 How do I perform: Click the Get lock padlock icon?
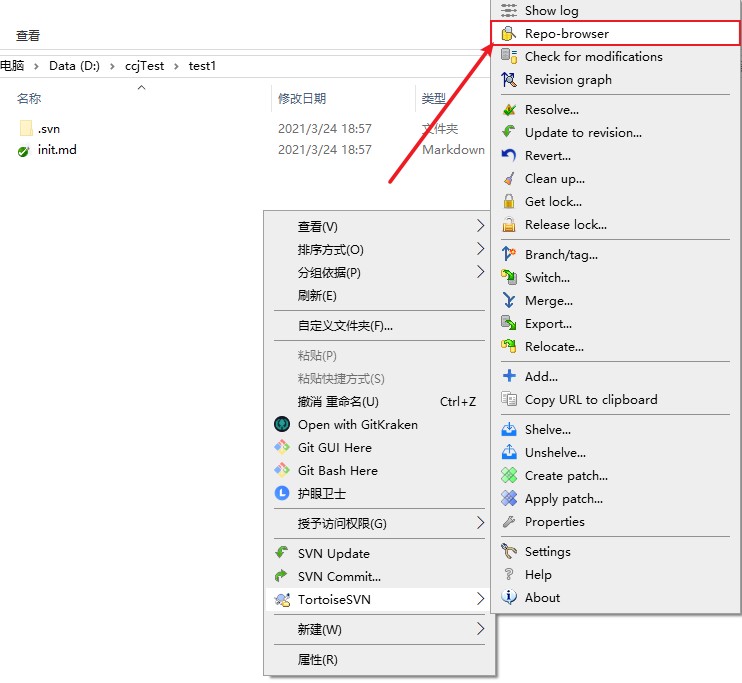click(x=509, y=202)
